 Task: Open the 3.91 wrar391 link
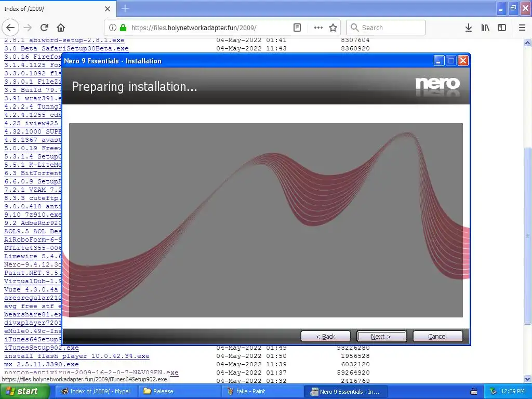point(33,98)
